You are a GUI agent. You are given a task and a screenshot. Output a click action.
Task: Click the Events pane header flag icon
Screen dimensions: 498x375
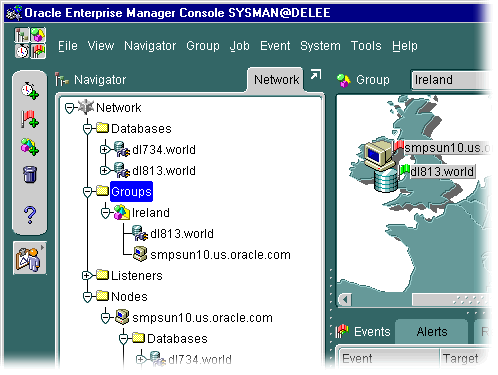pos(342,331)
